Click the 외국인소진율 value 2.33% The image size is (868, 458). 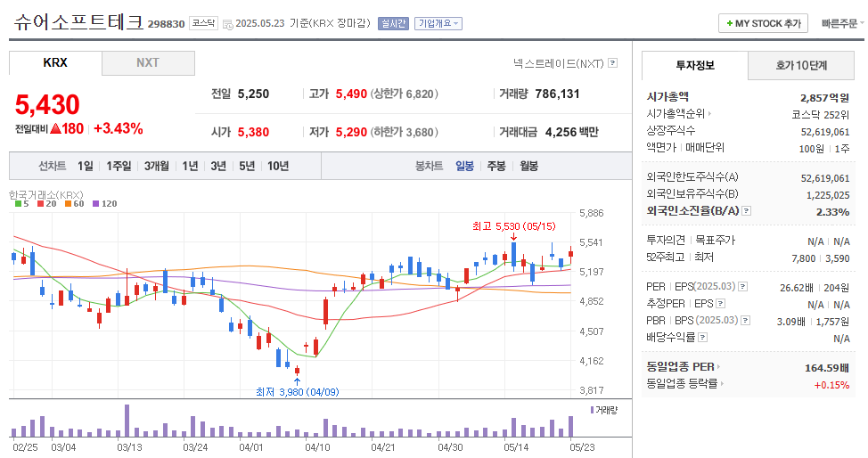pyautogui.click(x=832, y=211)
